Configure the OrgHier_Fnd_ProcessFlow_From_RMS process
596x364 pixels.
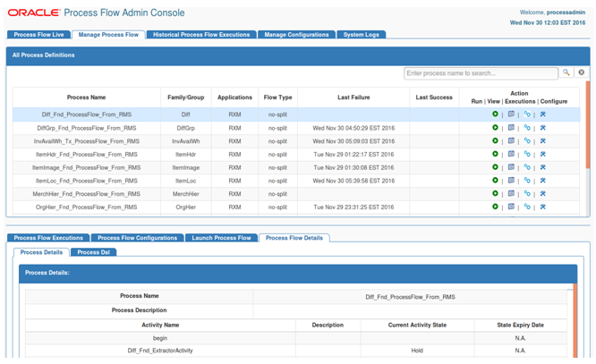pos(543,207)
